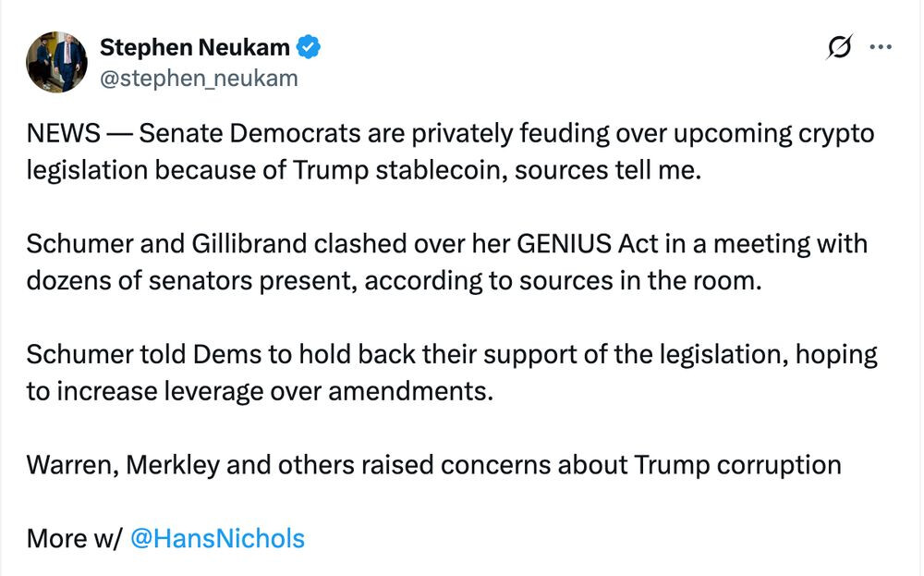Click the word "amendments." in the tweet
The height and width of the screenshot is (576, 924).
[x=410, y=391]
